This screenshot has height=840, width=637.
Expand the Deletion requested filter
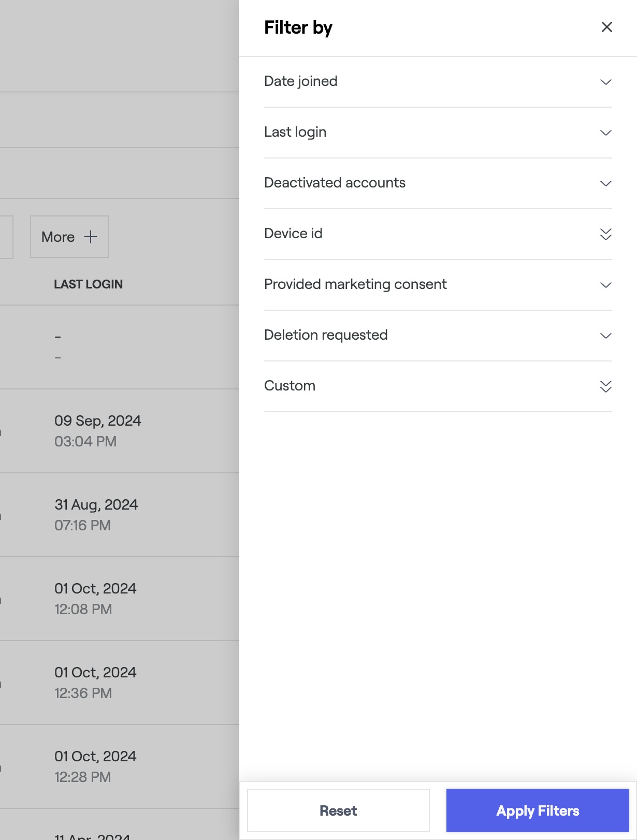click(326, 335)
